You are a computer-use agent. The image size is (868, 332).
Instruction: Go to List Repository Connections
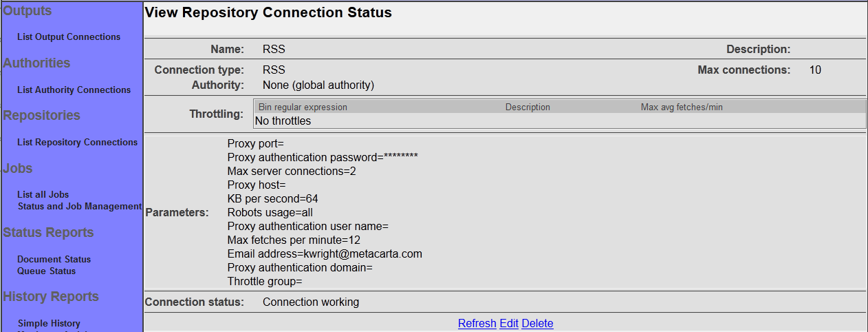click(x=77, y=143)
